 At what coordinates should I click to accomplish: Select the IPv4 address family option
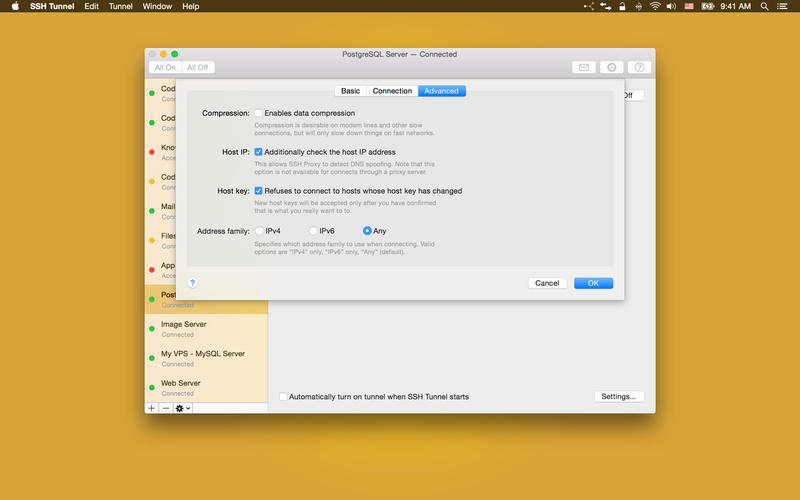click(259, 231)
